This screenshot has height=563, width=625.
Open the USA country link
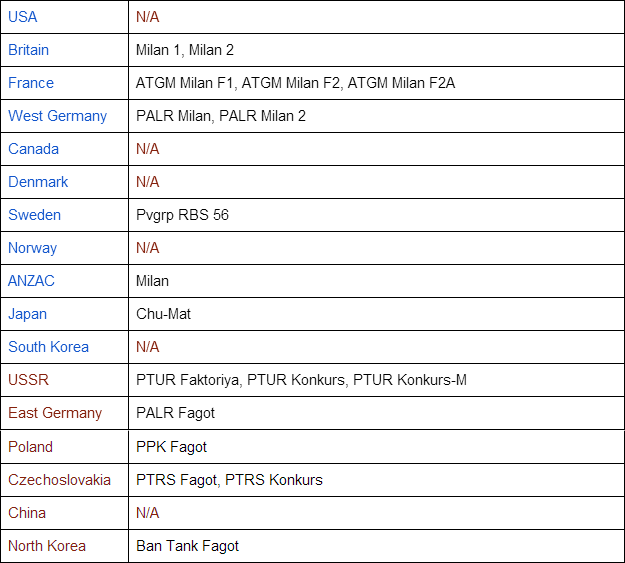(x=23, y=17)
